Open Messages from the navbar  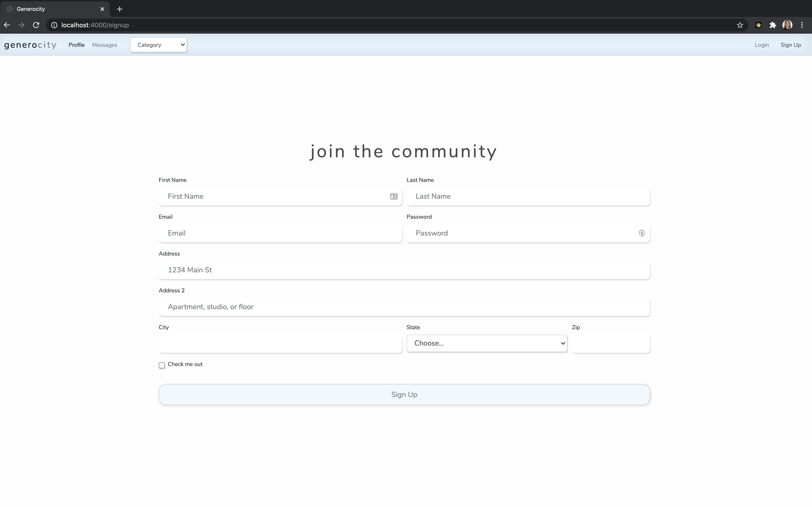pos(105,45)
